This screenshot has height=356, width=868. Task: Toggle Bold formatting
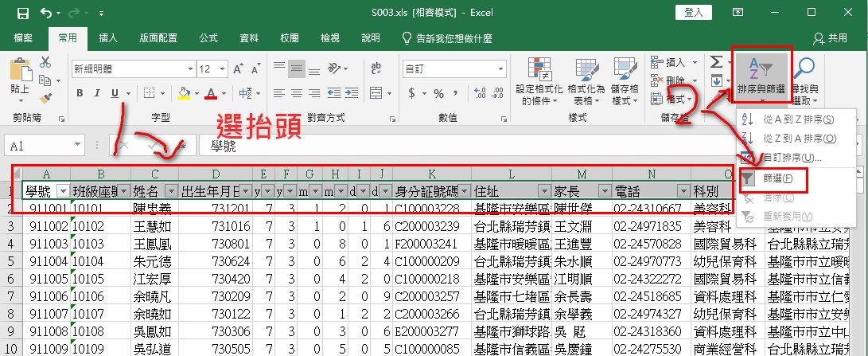point(80,93)
